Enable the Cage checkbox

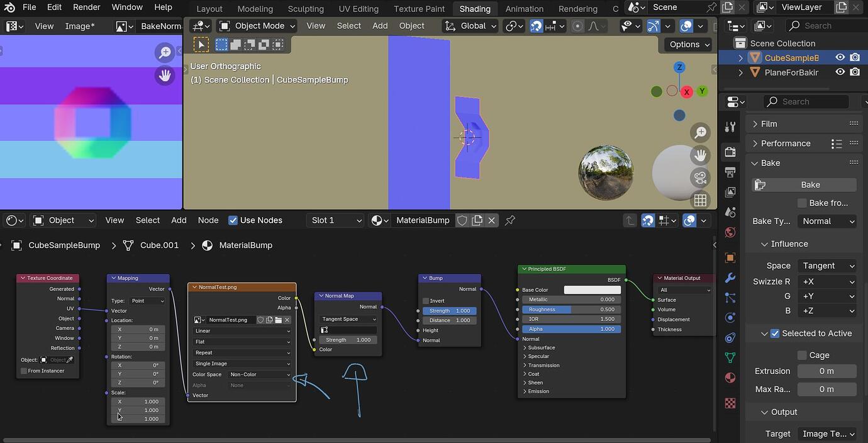(802, 356)
